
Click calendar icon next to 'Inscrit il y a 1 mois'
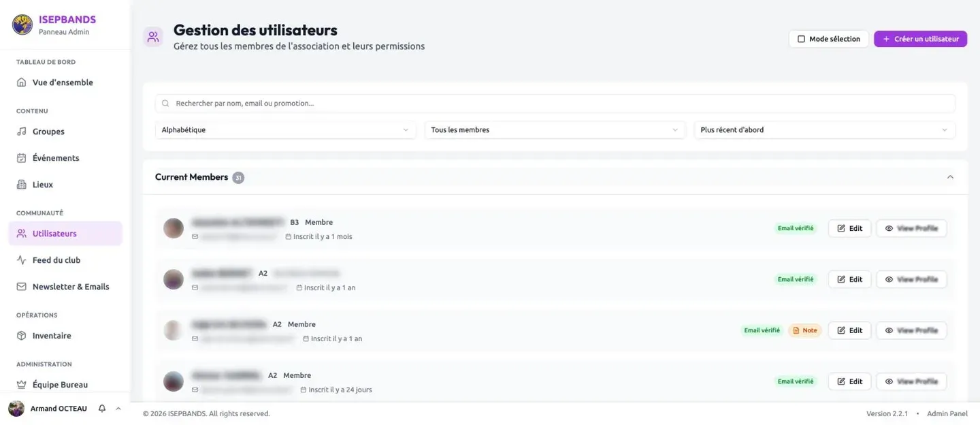(x=288, y=237)
